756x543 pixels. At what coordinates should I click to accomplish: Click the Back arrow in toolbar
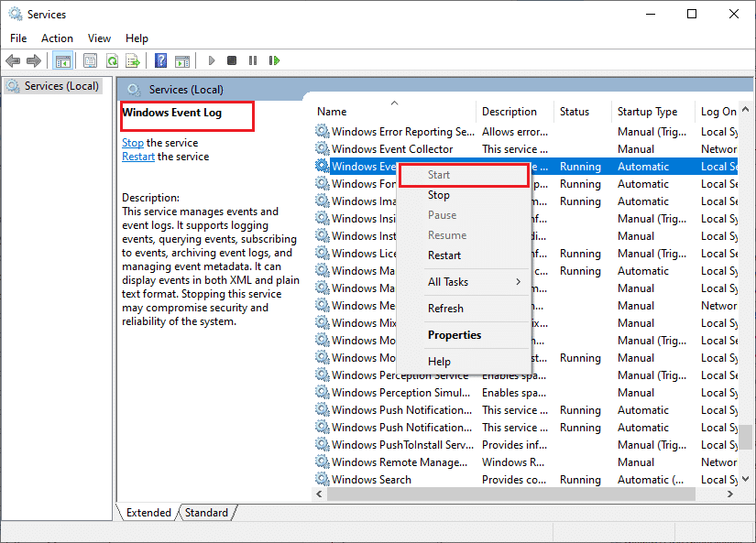click(13, 61)
